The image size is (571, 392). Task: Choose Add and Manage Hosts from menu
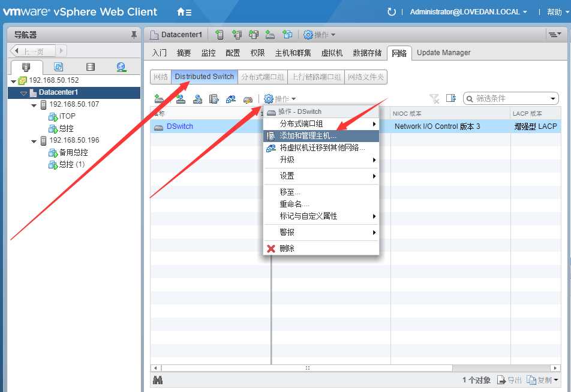point(321,136)
